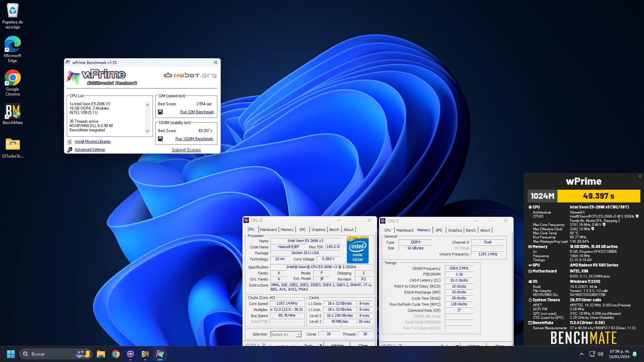Open Graphics tab in CPU-Z window showing Processor info
Image resolution: width=644 pixels, height=362 pixels.
[319, 230]
